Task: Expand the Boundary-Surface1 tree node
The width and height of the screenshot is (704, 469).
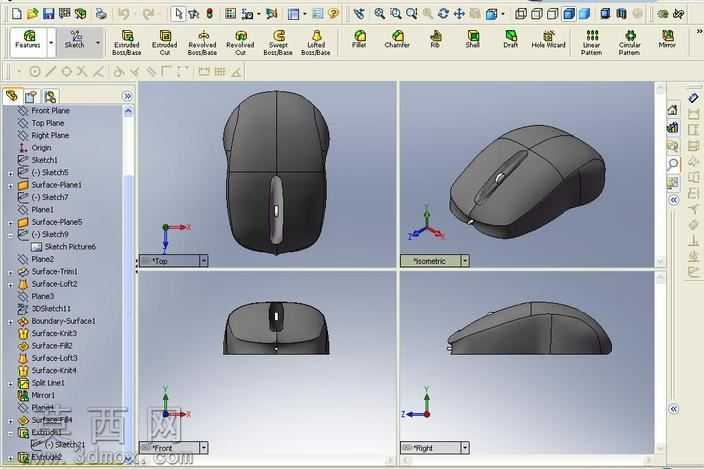Action: click(x=10, y=322)
